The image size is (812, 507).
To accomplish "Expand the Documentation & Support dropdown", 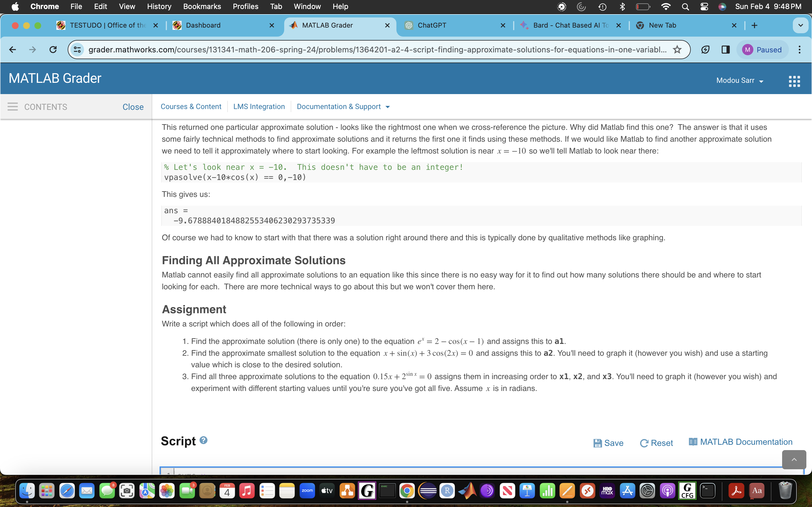I will tap(343, 107).
